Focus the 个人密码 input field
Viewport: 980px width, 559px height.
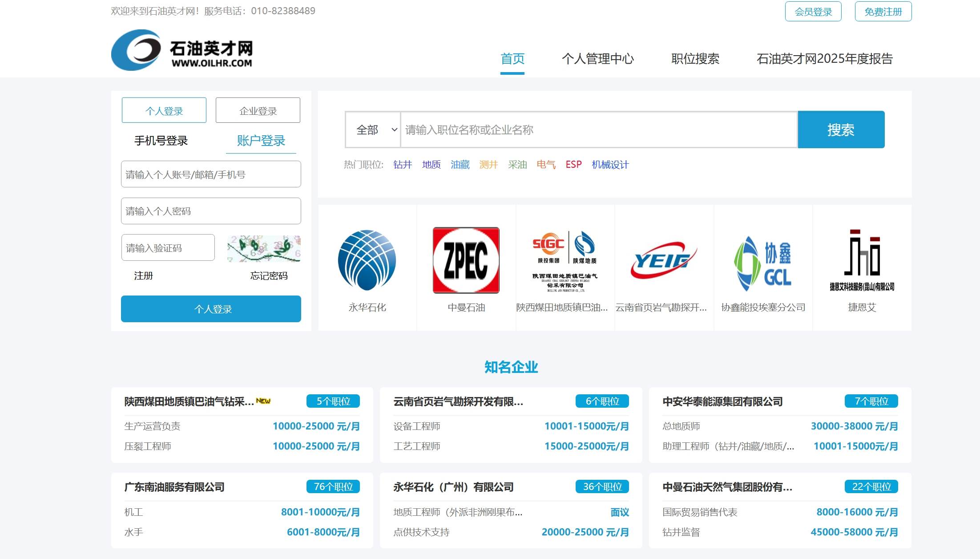[x=211, y=211]
